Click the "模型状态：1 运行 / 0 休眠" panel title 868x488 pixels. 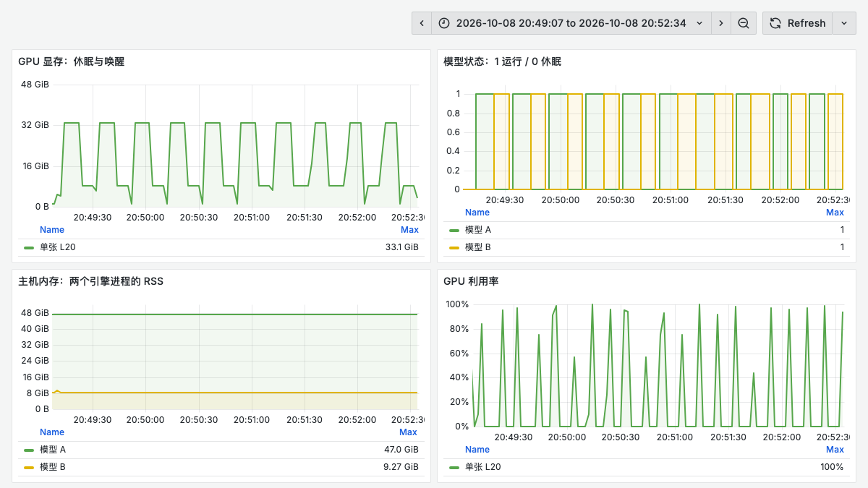(x=502, y=61)
